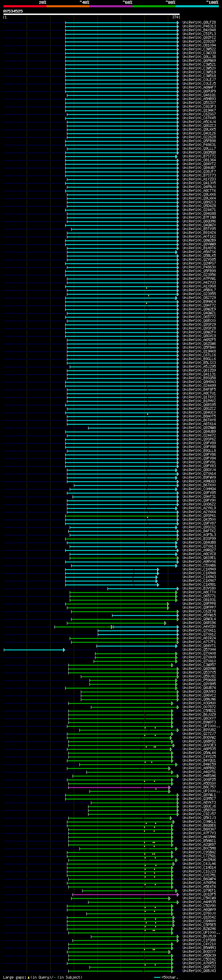The width and height of the screenshot is (222, 980).
Task: Open hit UniRef100_B4X948
Action: coord(199,30)
